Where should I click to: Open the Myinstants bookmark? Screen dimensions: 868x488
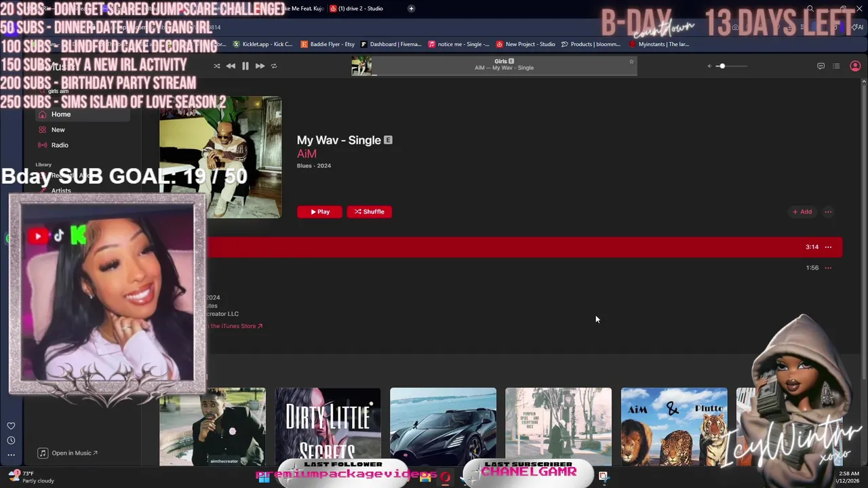click(x=659, y=44)
